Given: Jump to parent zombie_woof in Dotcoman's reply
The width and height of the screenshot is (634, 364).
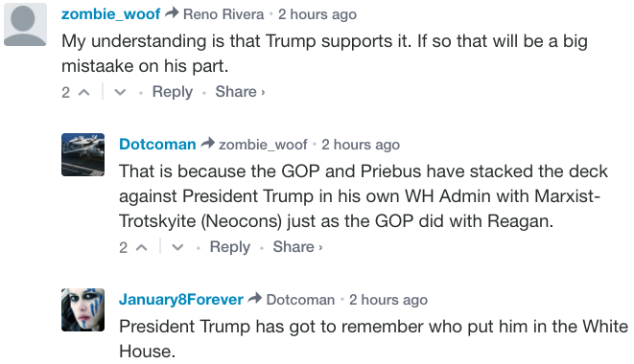Looking at the screenshot, I should (263, 145).
